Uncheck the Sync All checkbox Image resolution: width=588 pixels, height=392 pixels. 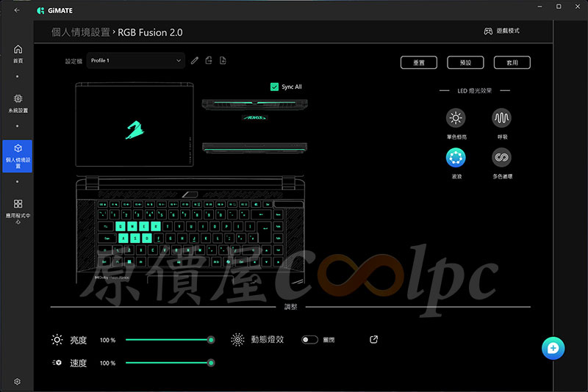coord(274,87)
